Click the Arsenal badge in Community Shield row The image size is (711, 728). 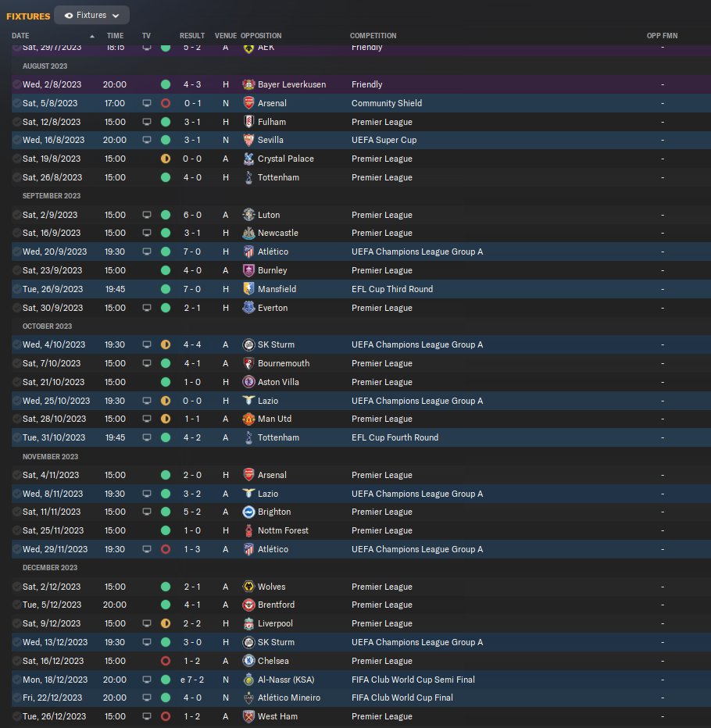tap(249, 103)
